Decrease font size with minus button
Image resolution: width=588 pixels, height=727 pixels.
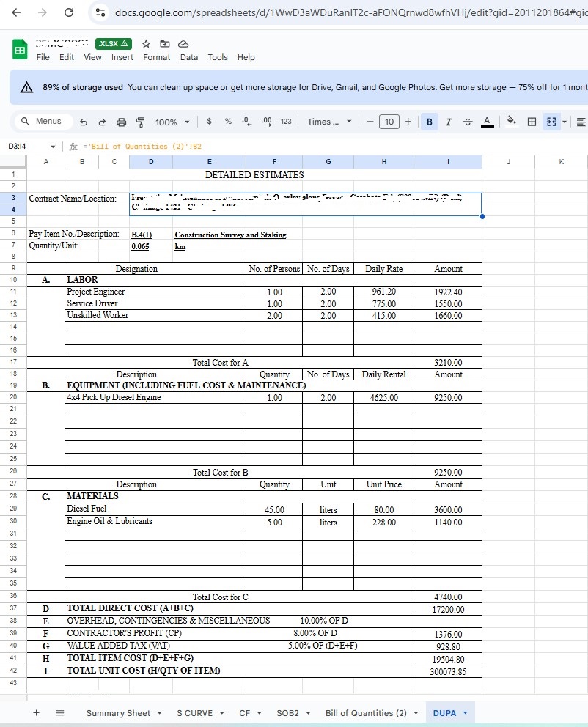tap(370, 122)
